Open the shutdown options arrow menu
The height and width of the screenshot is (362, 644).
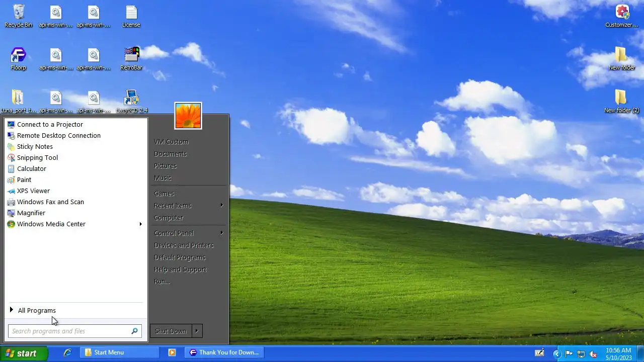point(197,331)
